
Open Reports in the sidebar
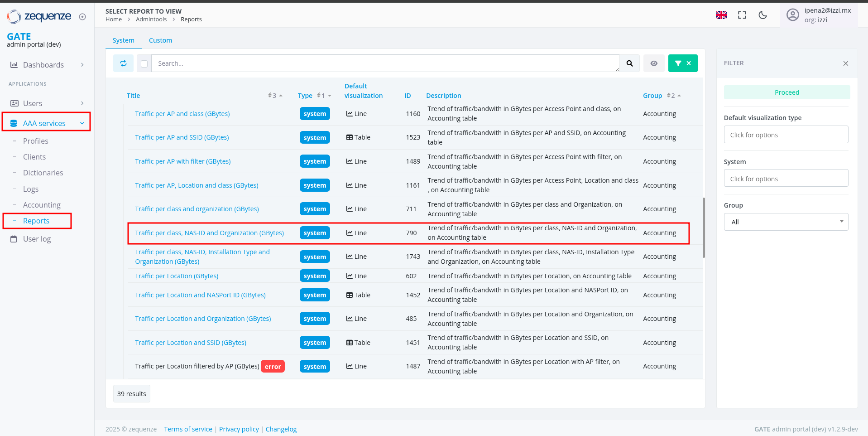pyautogui.click(x=36, y=221)
